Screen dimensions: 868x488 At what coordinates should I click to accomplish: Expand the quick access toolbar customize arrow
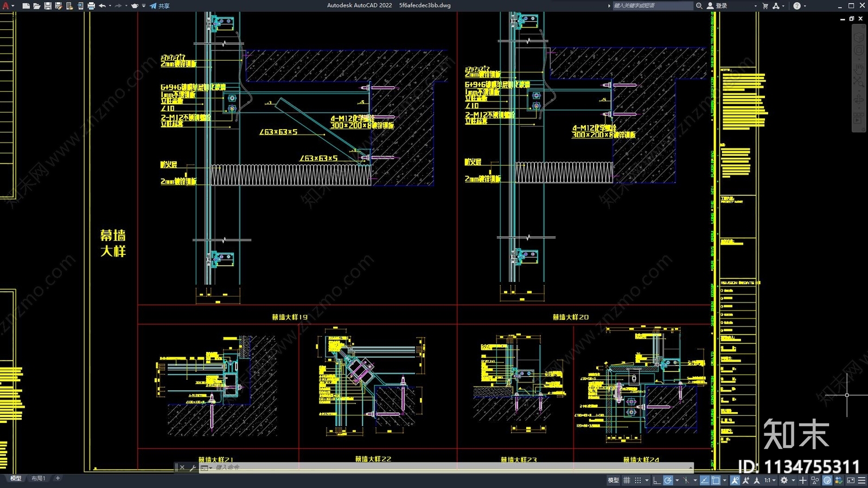click(144, 6)
